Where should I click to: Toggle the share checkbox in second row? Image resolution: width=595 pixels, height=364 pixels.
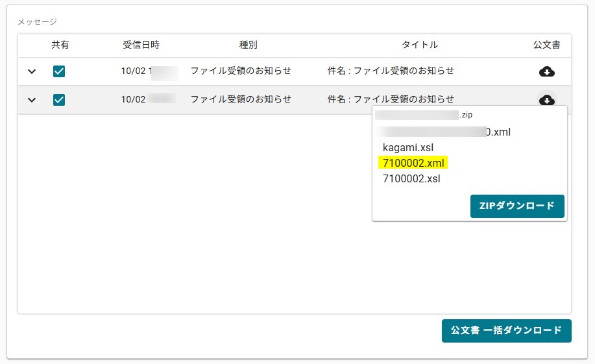(x=59, y=100)
